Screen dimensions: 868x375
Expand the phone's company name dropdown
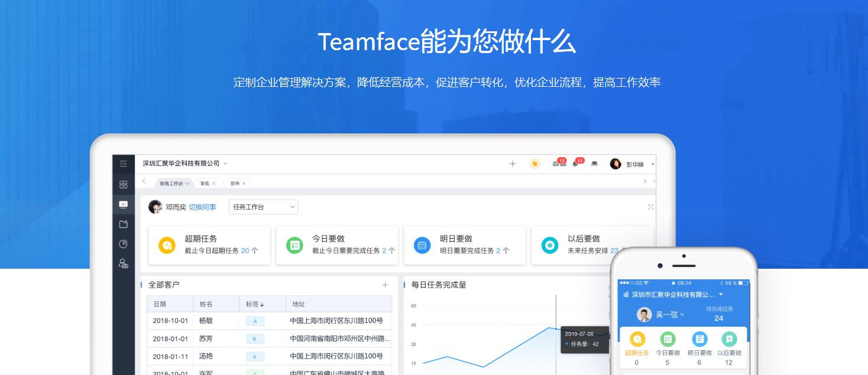pyautogui.click(x=721, y=294)
